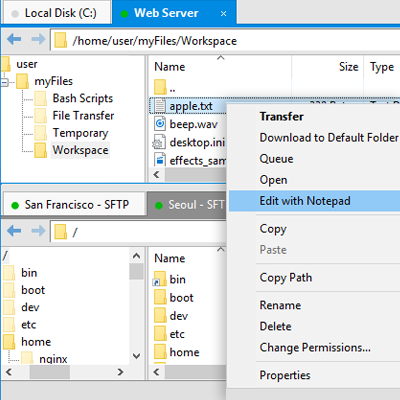The image size is (400, 400).
Task: Click the etc folder icon in the lower file list
Action: (160, 334)
